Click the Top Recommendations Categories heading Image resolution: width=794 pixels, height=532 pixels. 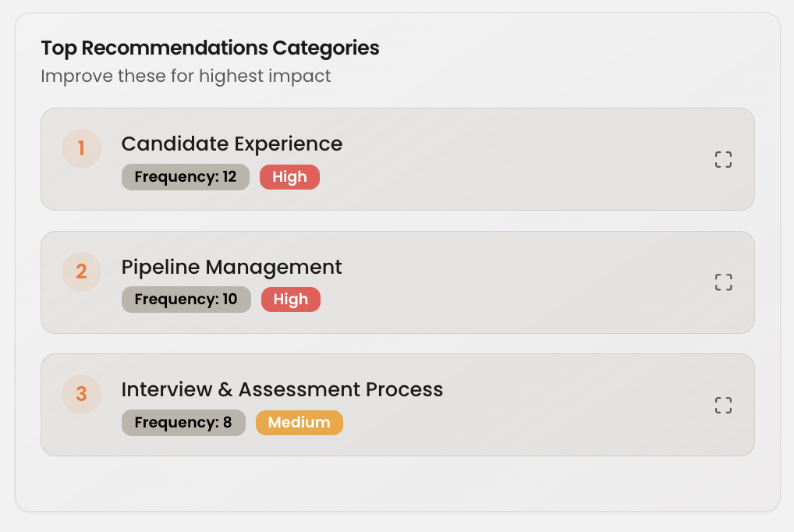pyautogui.click(x=210, y=48)
